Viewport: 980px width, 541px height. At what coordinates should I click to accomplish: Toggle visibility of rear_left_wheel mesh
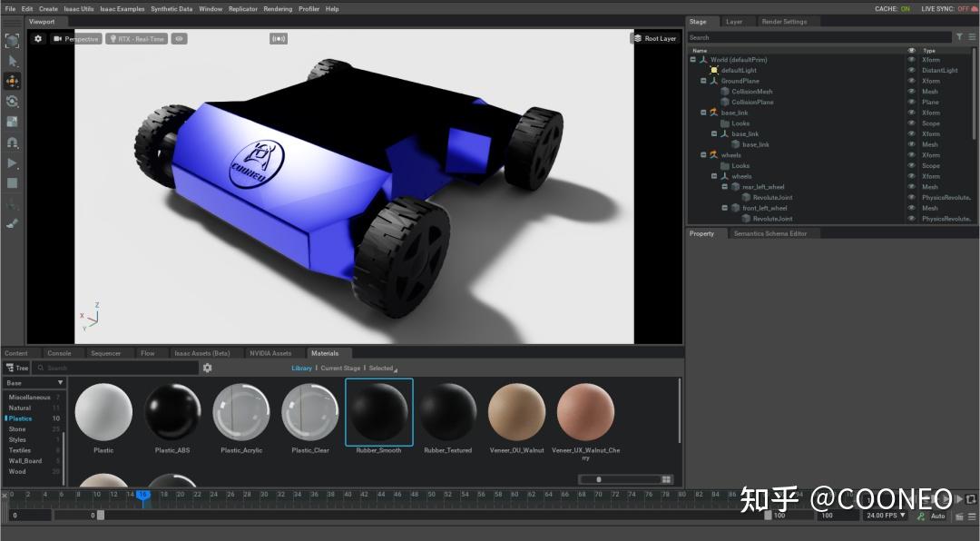912,187
